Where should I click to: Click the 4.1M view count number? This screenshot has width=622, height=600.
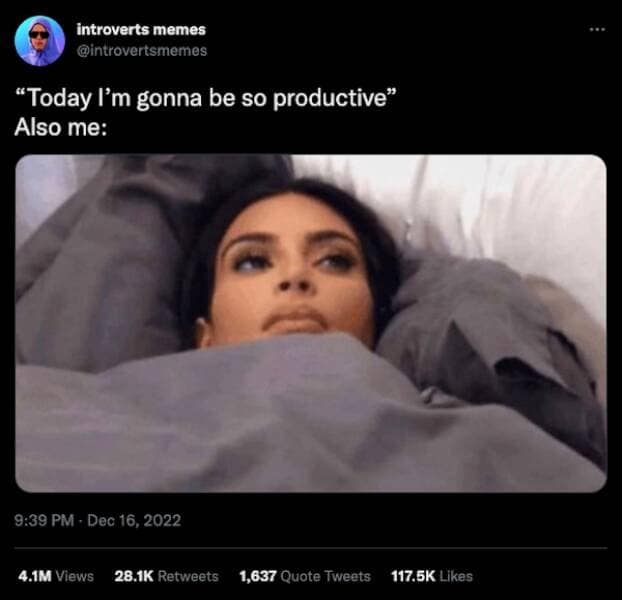click(x=35, y=576)
